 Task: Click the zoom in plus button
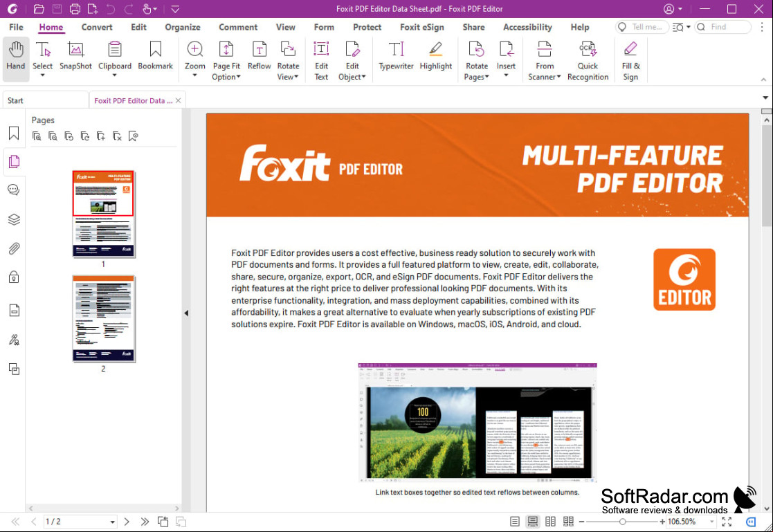662,522
